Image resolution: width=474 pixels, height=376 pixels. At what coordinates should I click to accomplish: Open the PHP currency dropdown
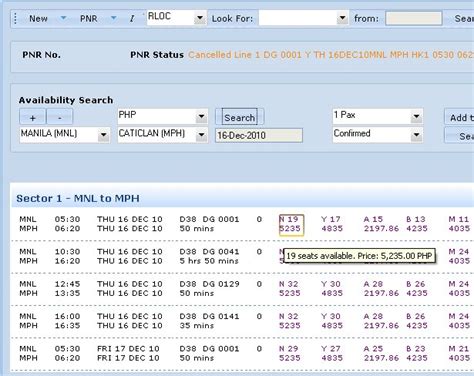pos(201,116)
